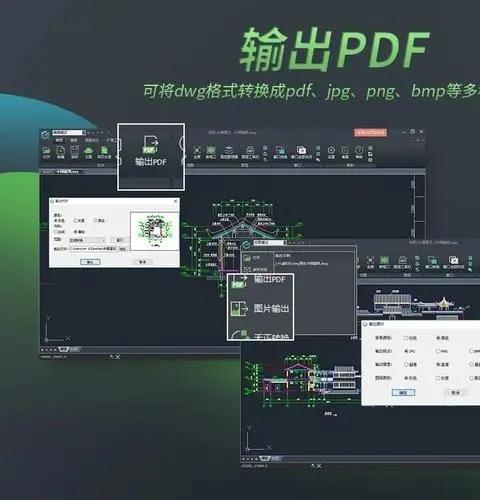Screen dimensions: 480x500
Task: Click the 图层工具栏 layer toolbar icon in main window
Action: tap(250, 153)
